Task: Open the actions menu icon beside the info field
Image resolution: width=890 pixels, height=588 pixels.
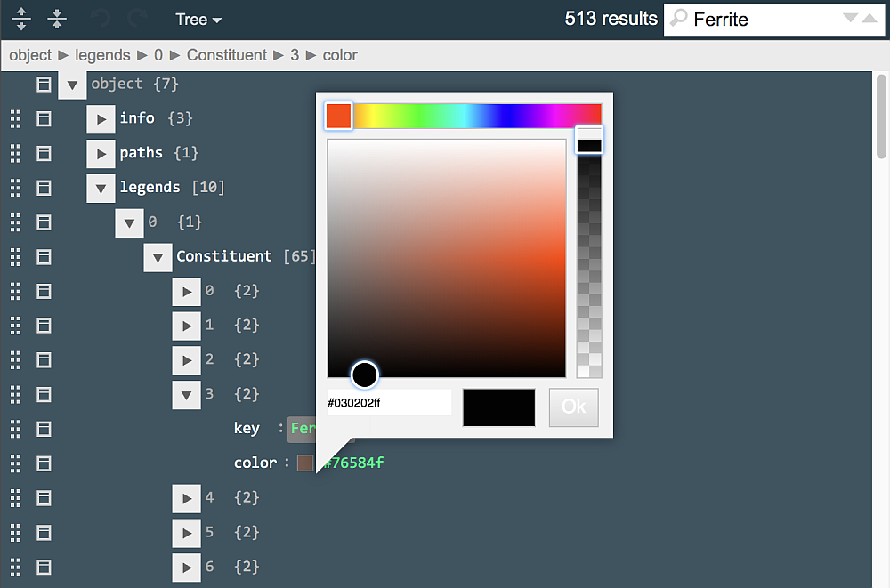Action: tap(44, 118)
